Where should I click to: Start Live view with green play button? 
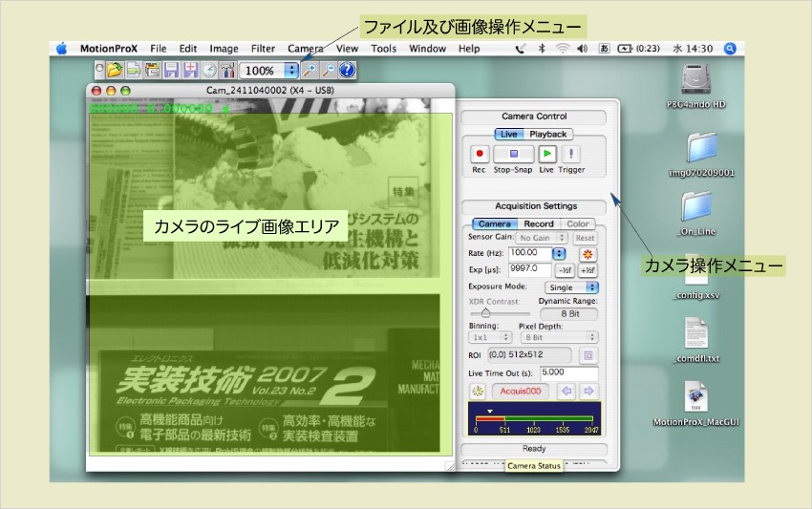coord(546,154)
